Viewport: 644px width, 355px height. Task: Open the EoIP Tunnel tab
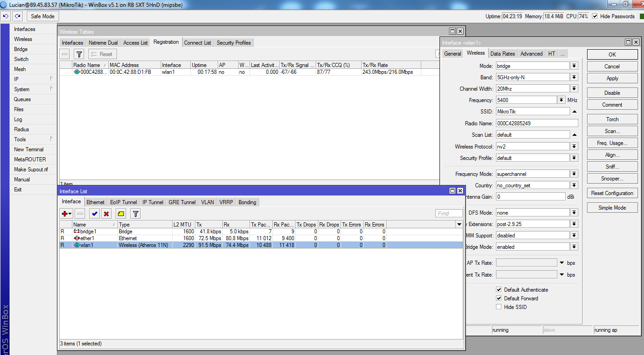click(123, 202)
